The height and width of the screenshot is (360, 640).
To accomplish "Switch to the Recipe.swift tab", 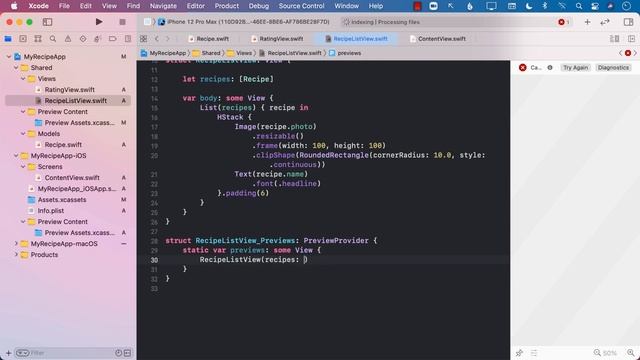I will pyautogui.click(x=209, y=39).
